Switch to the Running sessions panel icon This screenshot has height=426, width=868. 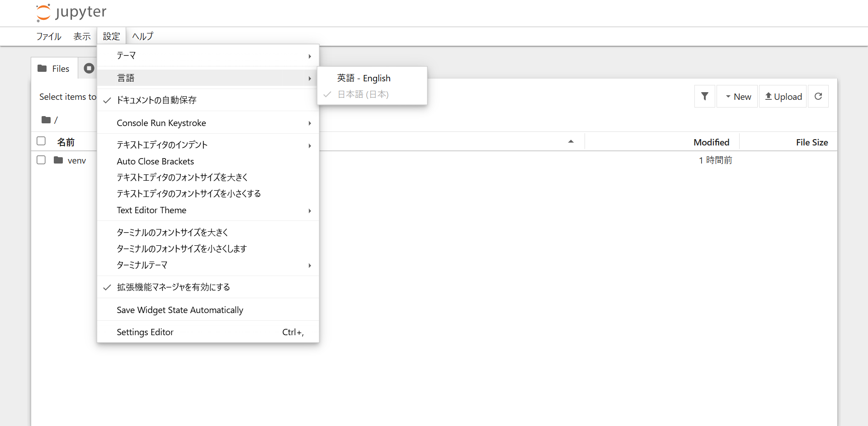pos(89,68)
